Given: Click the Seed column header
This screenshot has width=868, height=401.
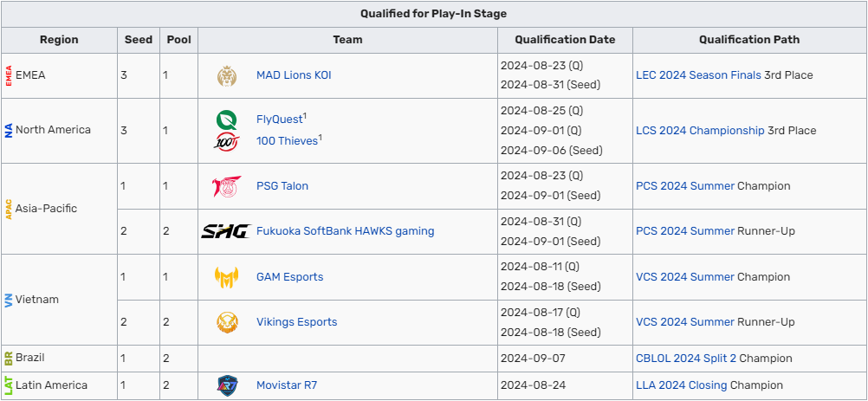Looking at the screenshot, I should pos(139,40).
